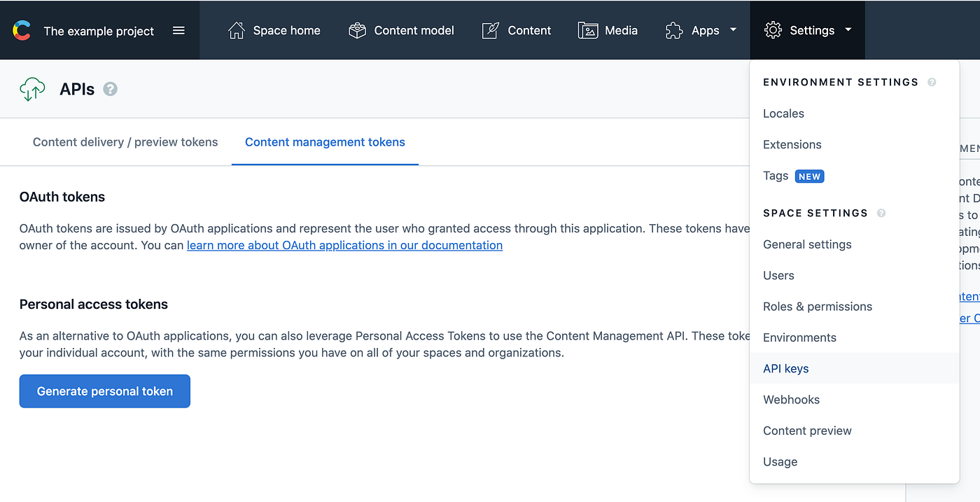The height and width of the screenshot is (502, 980).
Task: Click the Settings gear icon
Action: (x=773, y=30)
